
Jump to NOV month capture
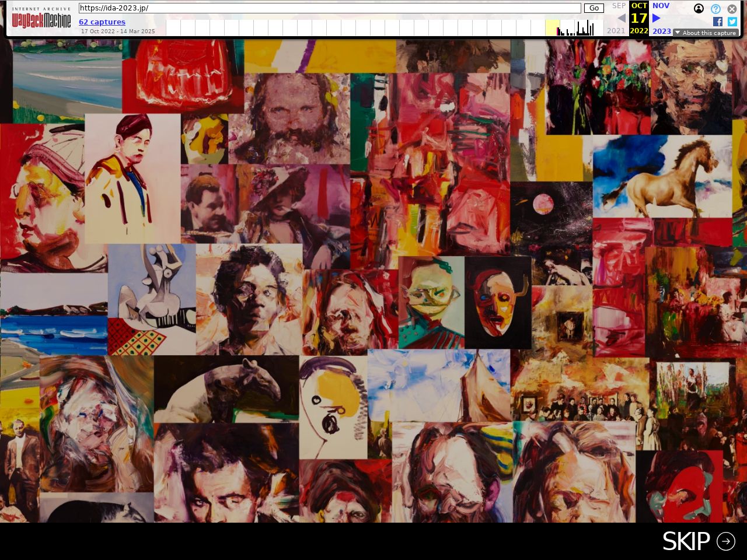point(661,5)
